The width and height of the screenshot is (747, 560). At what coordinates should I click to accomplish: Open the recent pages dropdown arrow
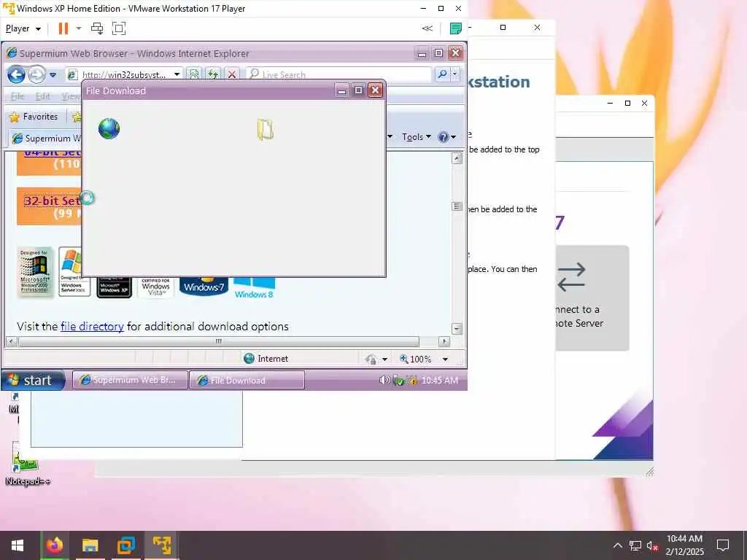tap(53, 75)
